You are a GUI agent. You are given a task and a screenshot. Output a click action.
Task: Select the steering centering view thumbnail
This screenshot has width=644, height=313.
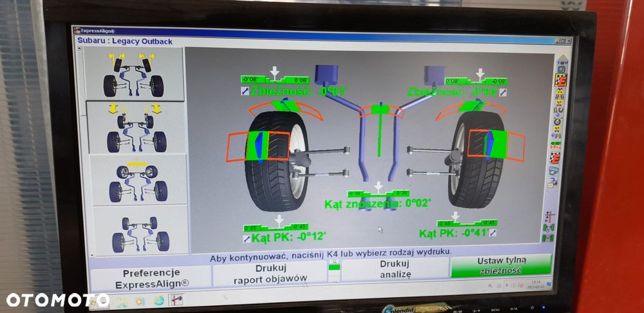pyautogui.click(x=138, y=180)
